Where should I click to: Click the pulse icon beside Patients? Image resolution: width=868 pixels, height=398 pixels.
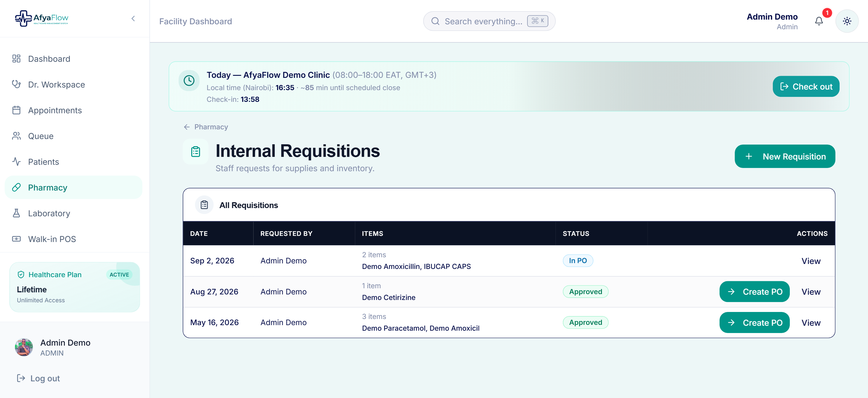(x=16, y=162)
